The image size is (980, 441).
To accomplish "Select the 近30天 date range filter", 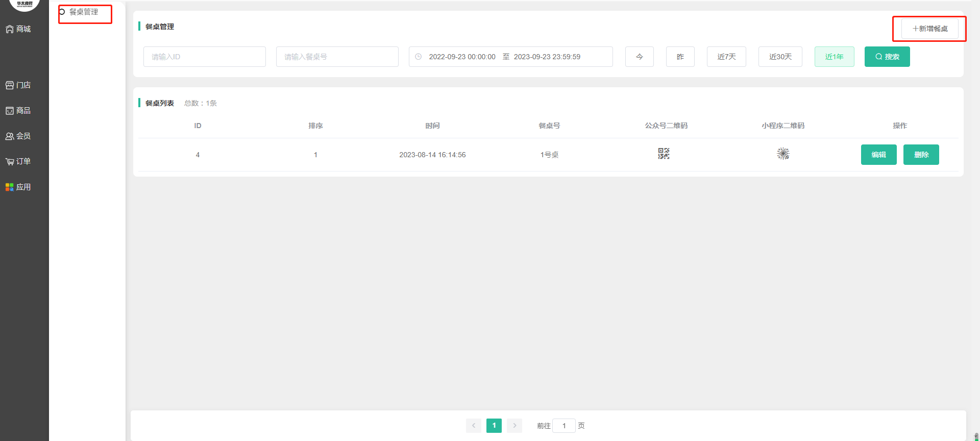I will click(x=780, y=57).
